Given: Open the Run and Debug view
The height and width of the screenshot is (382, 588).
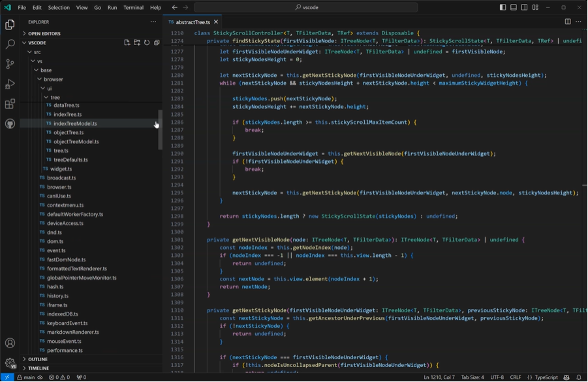Looking at the screenshot, I should [10, 84].
